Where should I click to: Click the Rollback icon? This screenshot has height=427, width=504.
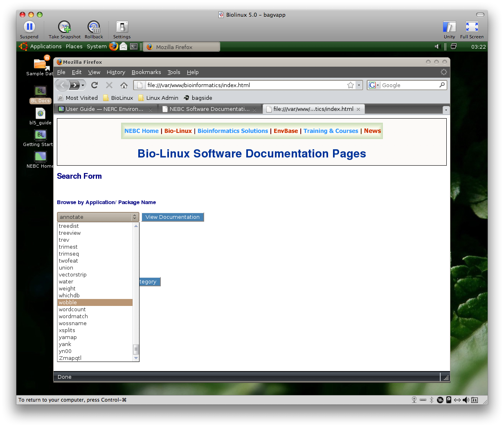[94, 27]
